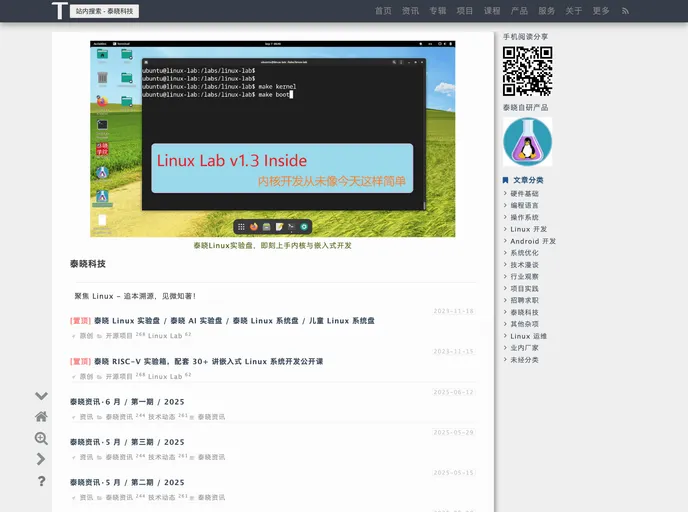Open the 产品 menu item
This screenshot has width=688, height=512.
[519, 11]
